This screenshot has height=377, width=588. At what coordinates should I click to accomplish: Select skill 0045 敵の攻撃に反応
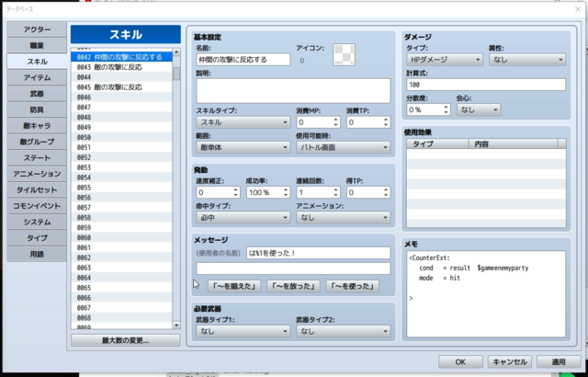coord(121,87)
